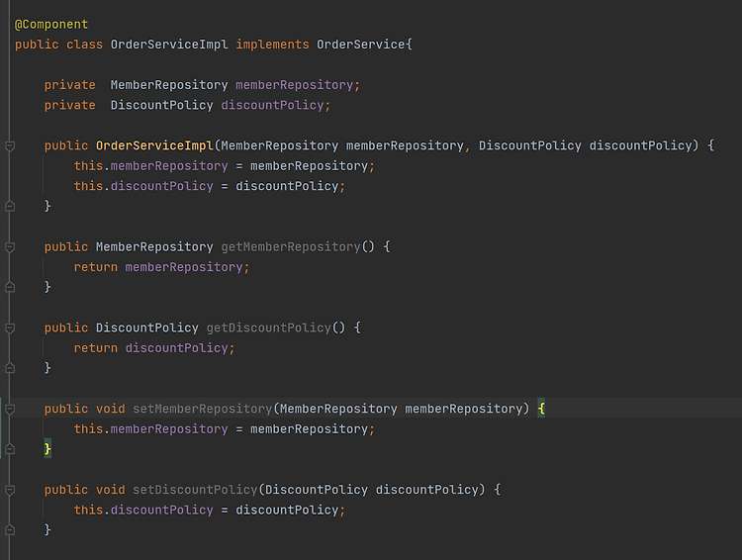Screen dimensions: 742x560
Task: Click the 'implements' keyword
Action: tap(272, 45)
